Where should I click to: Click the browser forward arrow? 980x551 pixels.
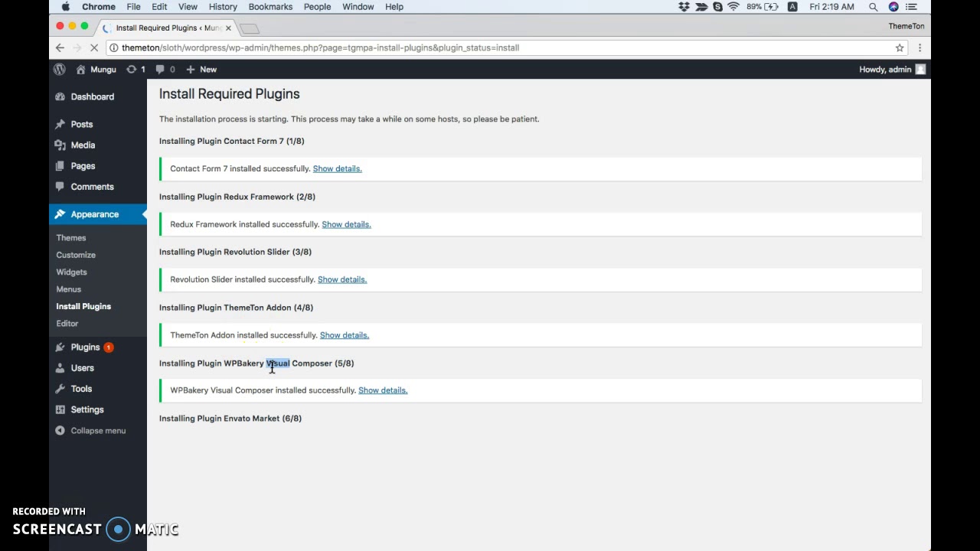click(77, 47)
